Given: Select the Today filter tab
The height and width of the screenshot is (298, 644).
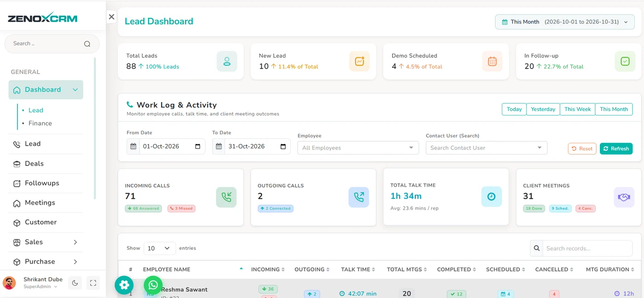Looking at the screenshot, I should [514, 109].
